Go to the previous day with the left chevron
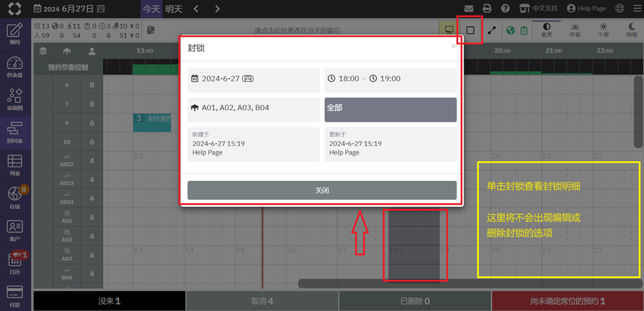 click(196, 8)
